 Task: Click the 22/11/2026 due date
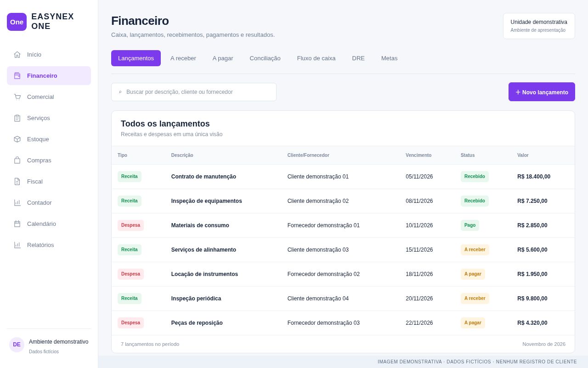coord(419,323)
